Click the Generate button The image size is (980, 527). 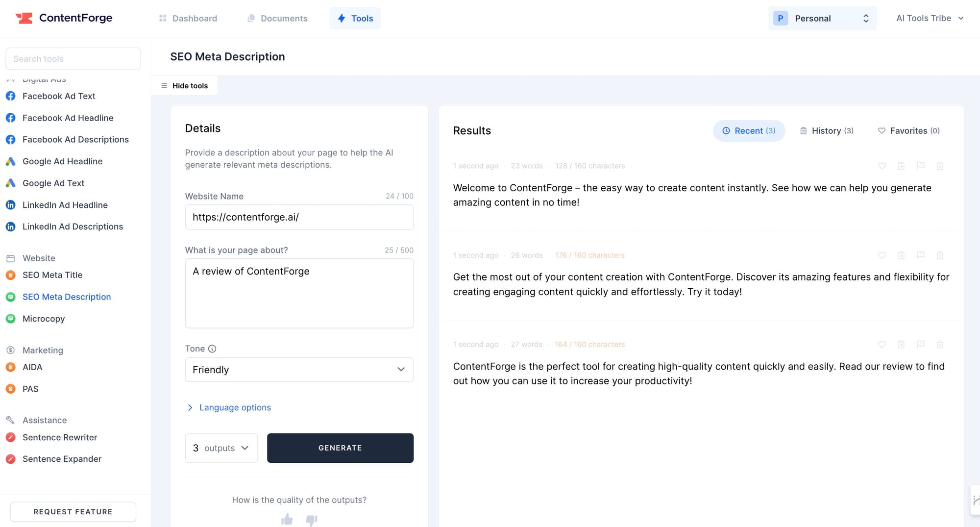340,448
